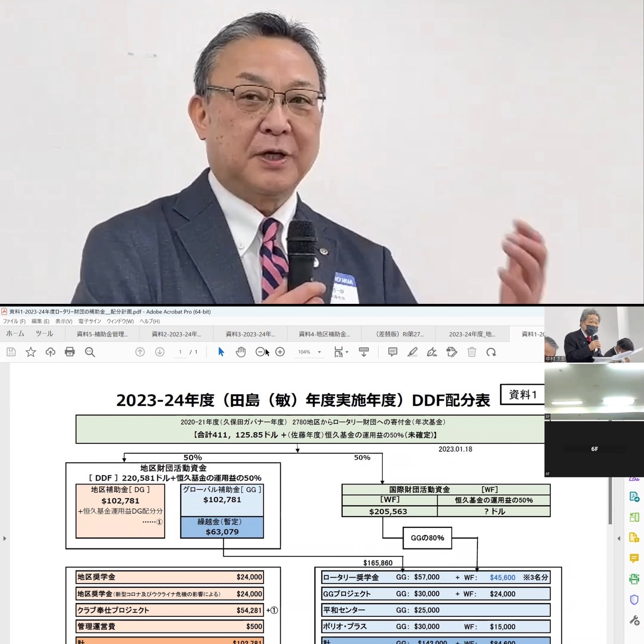Add a comment with the speech bubble icon
The width and height of the screenshot is (644, 644).
pos(393,352)
